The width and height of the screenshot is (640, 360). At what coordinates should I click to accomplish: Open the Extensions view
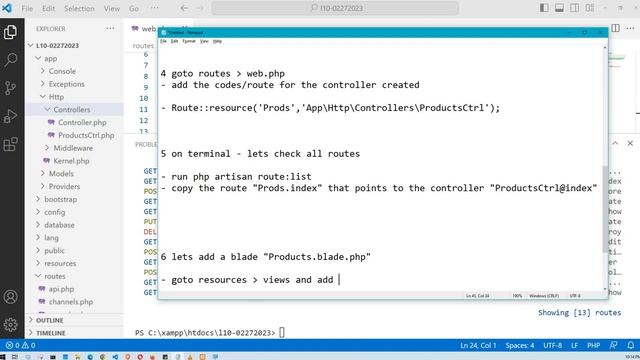(x=11, y=144)
